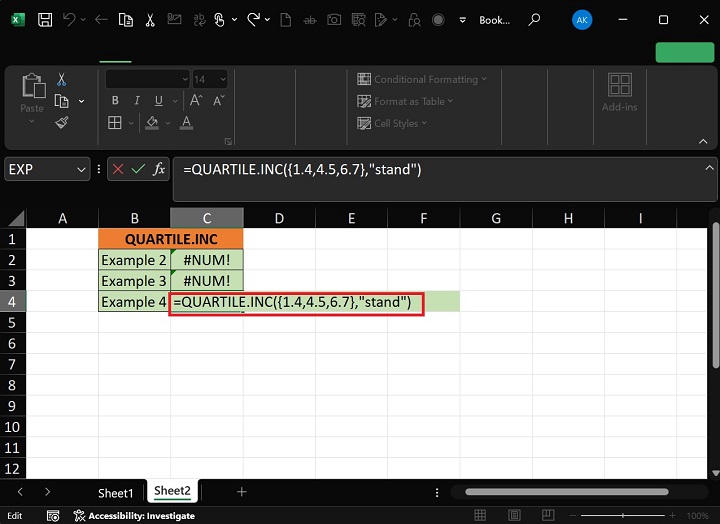
Task: Open the Conditional Formatting menu
Action: coord(422,79)
